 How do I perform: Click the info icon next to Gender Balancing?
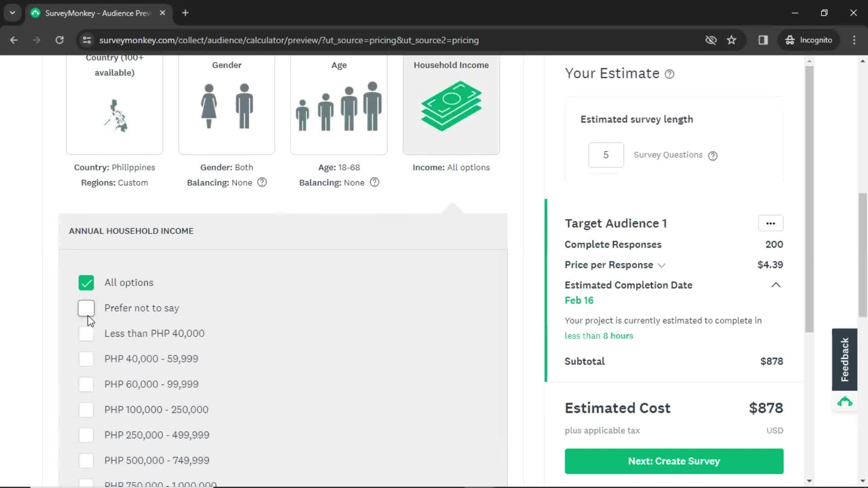262,183
